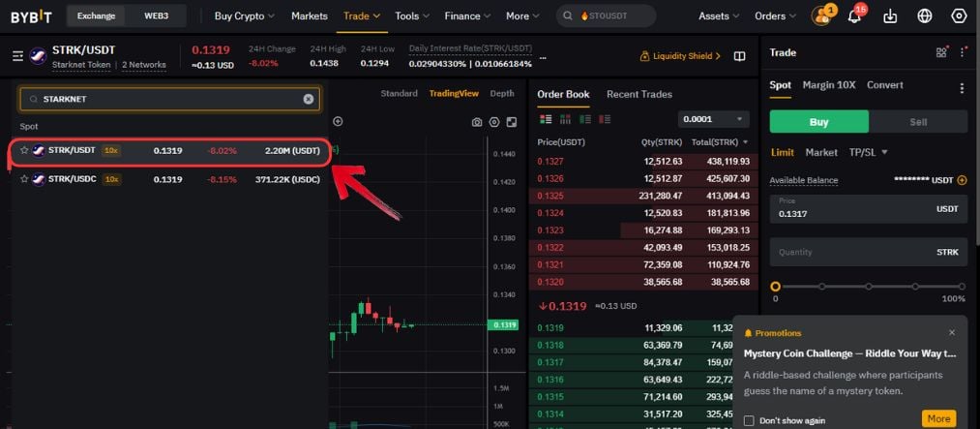Select the Spot trading tab
980x429 pixels.
click(780, 85)
